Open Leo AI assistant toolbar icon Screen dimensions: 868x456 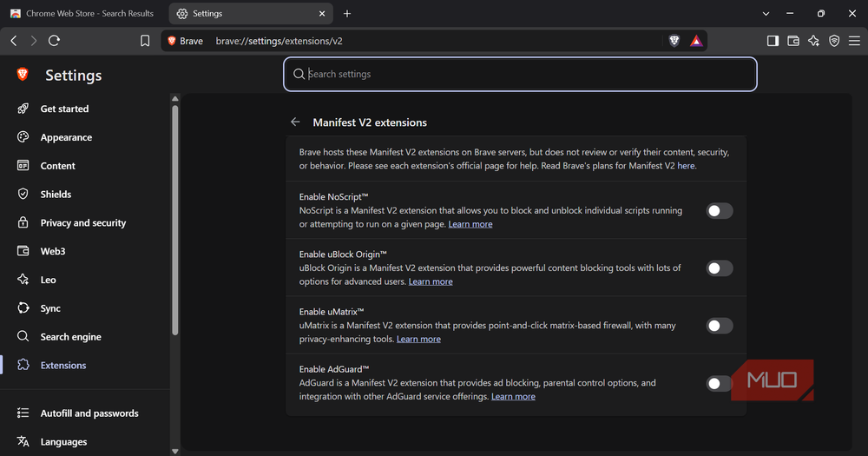(814, 41)
